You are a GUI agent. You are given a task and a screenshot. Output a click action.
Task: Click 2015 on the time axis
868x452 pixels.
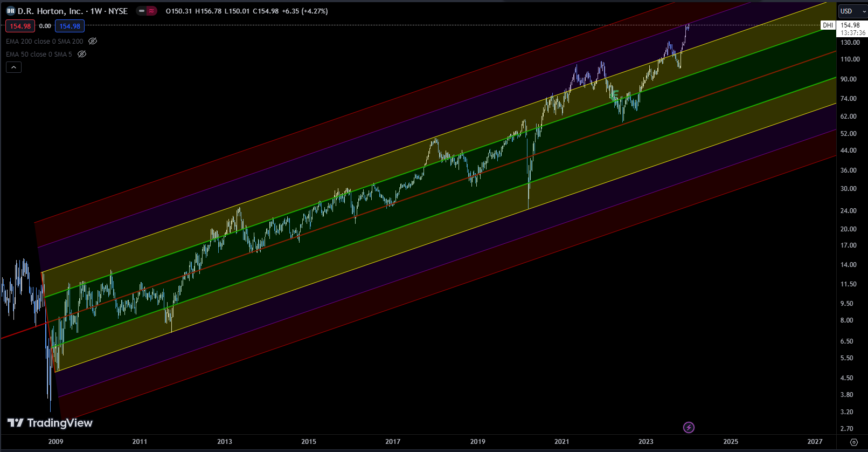coord(309,442)
